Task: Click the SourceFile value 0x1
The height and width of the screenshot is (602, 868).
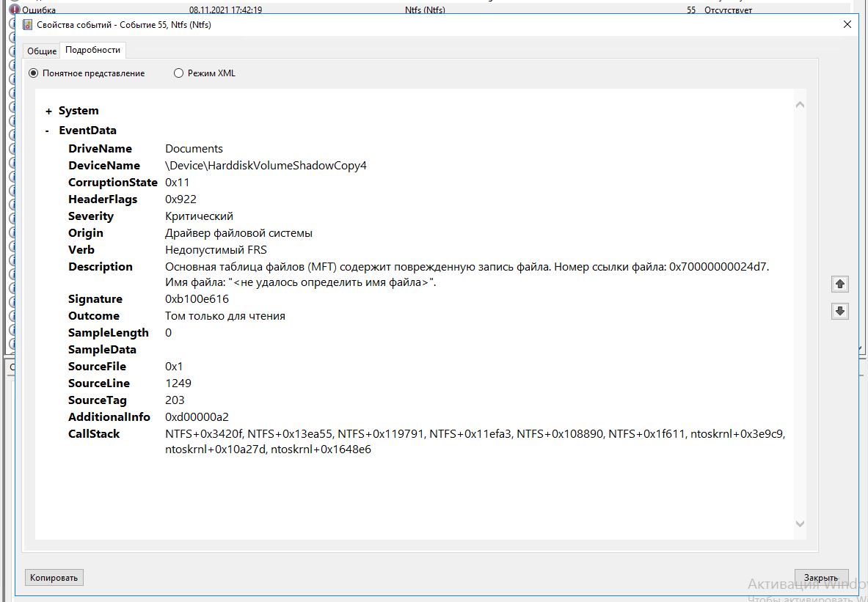Action: pos(174,367)
